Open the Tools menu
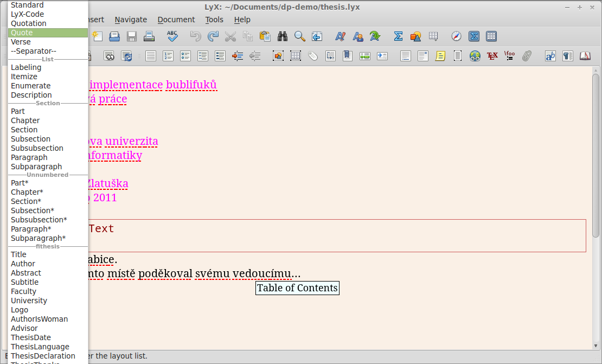Image resolution: width=602 pixels, height=364 pixels. click(214, 20)
